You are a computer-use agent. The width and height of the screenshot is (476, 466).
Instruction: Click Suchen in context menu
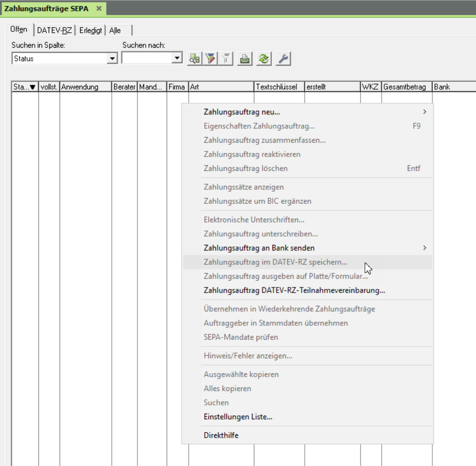pyautogui.click(x=308, y=402)
